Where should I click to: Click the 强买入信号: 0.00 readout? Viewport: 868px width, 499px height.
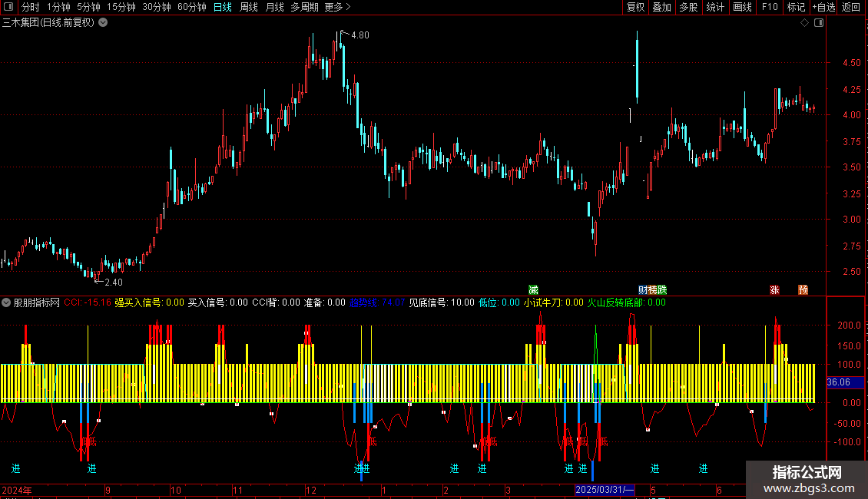[150, 302]
